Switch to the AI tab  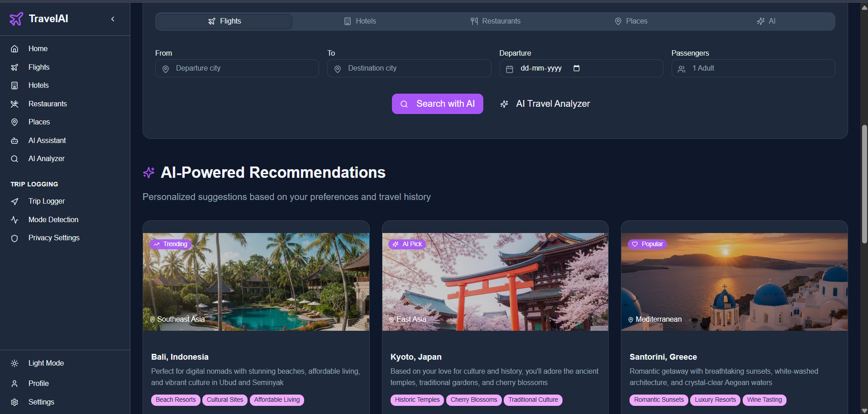[x=766, y=21]
